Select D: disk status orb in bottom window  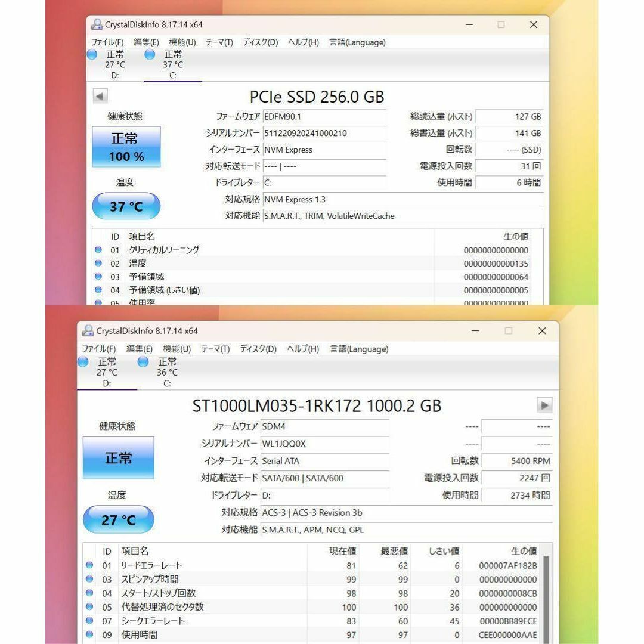point(83,361)
